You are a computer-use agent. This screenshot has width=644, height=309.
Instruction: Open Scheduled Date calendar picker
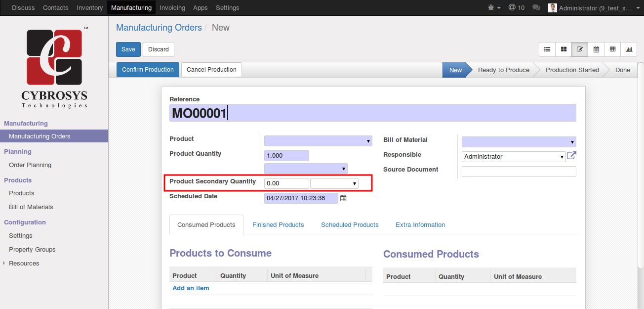(343, 198)
